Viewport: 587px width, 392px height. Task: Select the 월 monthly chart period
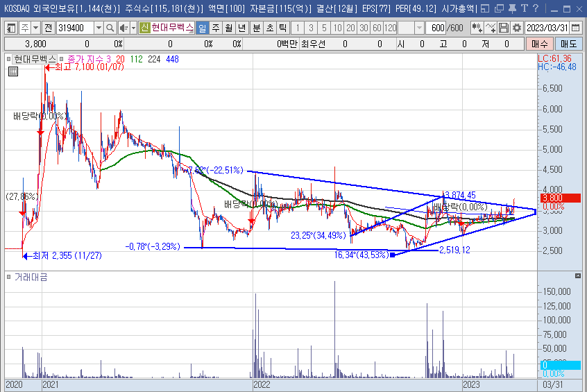pos(229,28)
